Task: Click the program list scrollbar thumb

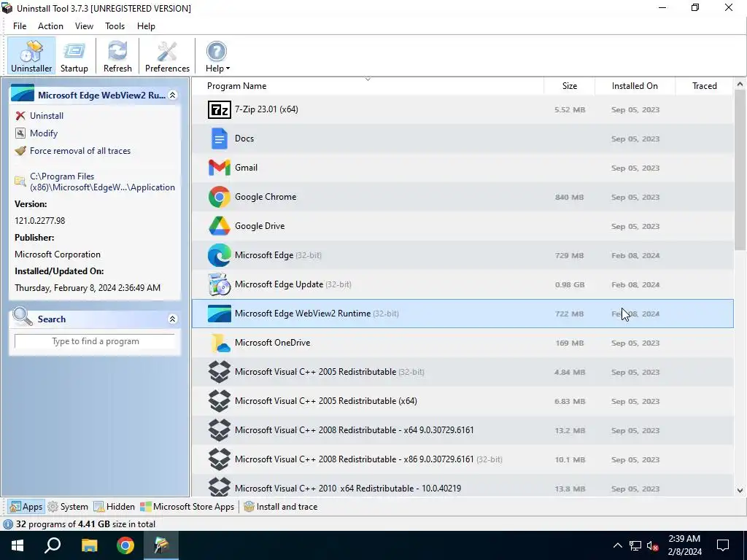Action: tap(740, 169)
